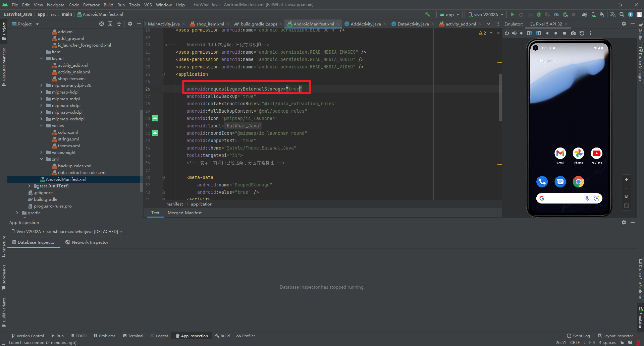
Task: Expand all in Project panel
Action: (110, 24)
